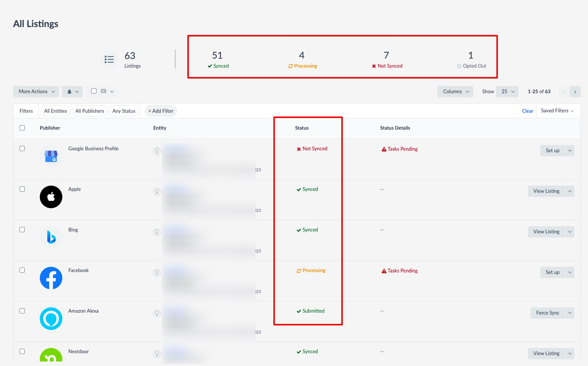This screenshot has width=588, height=366.
Task: Expand the arrow next to Apple View Listing
Action: click(x=570, y=191)
